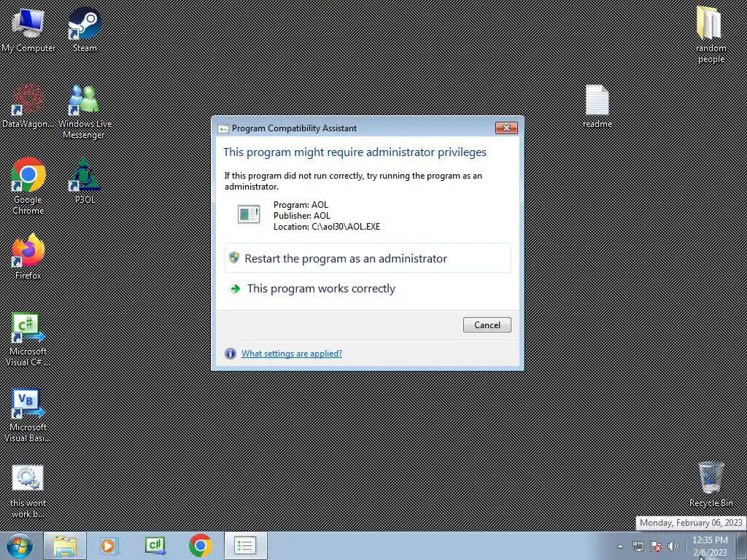This screenshot has height=560, width=747.
Task: Select the Recycle Bin icon
Action: tap(711, 485)
